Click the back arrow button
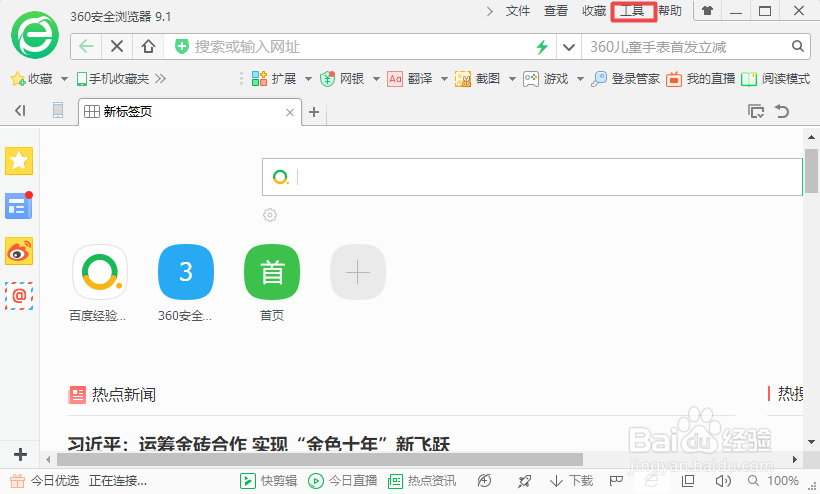Viewport: 820px width, 494px height. (x=86, y=47)
